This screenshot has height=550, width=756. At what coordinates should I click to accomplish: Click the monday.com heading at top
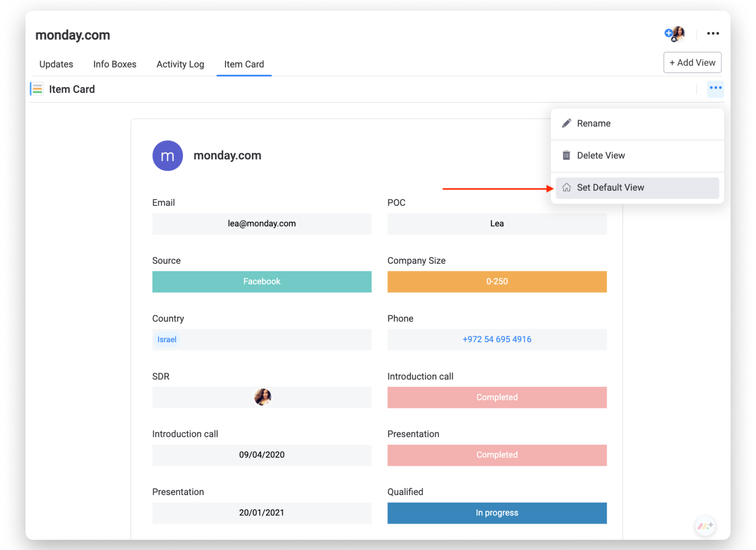(x=73, y=35)
